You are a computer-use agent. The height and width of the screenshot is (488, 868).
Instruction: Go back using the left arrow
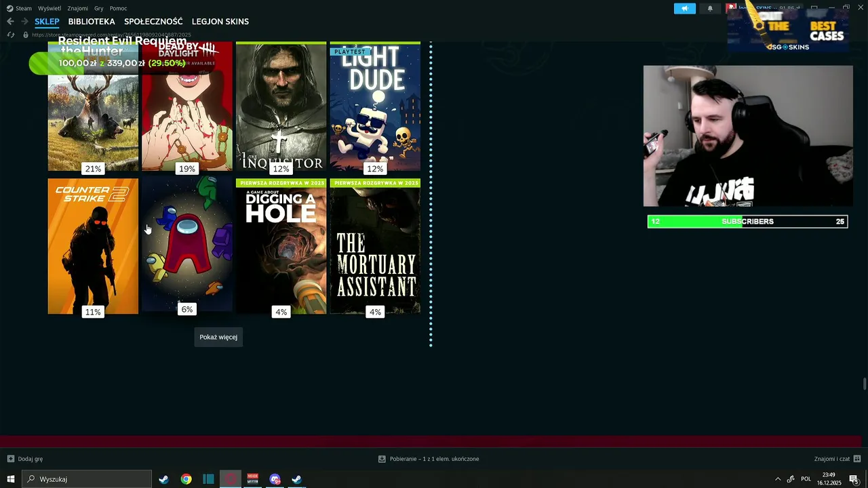[x=10, y=22]
